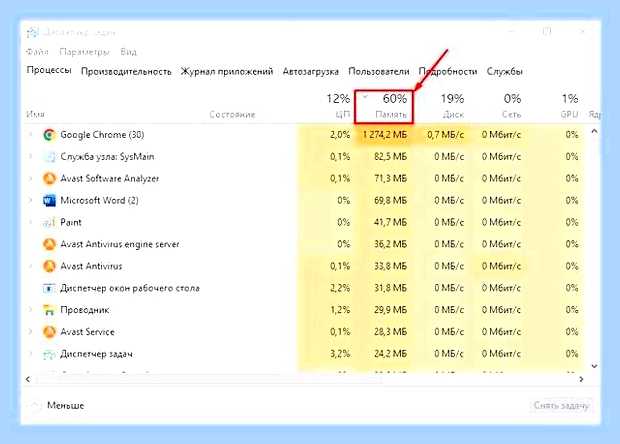
Task: Select the Microsoft Word (2) row name
Action: click(99, 200)
